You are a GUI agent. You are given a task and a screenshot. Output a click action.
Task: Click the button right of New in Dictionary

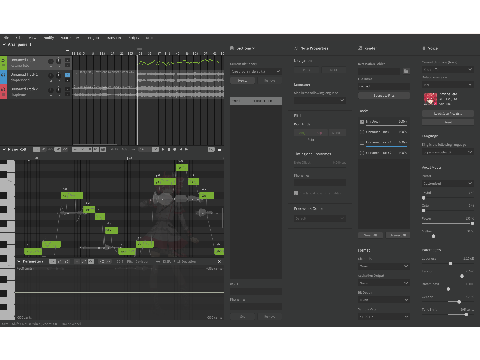click(x=269, y=81)
